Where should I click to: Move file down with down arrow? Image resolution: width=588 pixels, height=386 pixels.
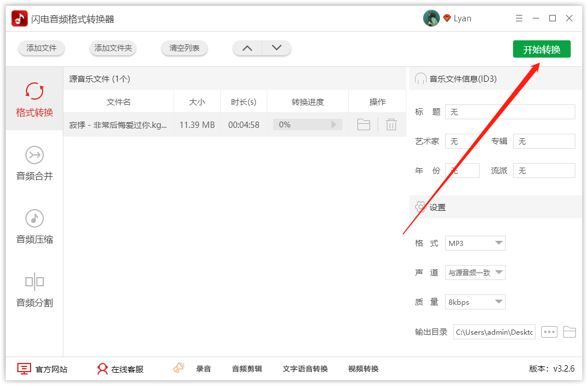pyautogui.click(x=277, y=48)
